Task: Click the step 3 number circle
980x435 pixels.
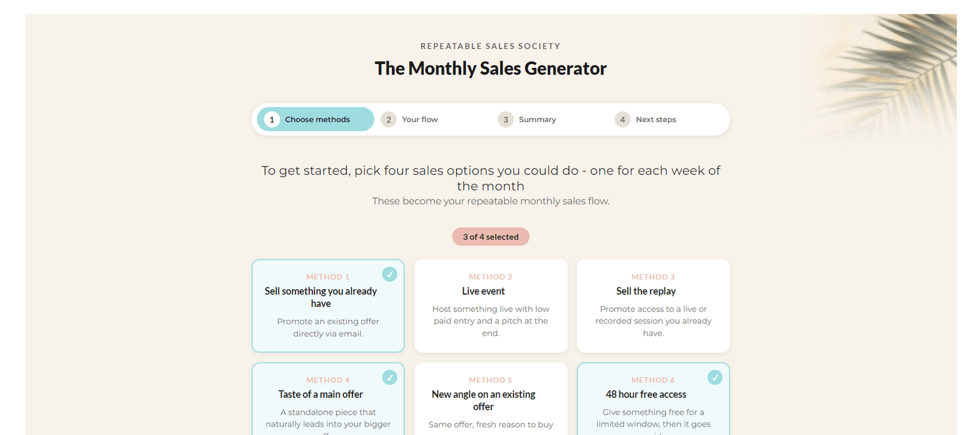Action: (506, 120)
